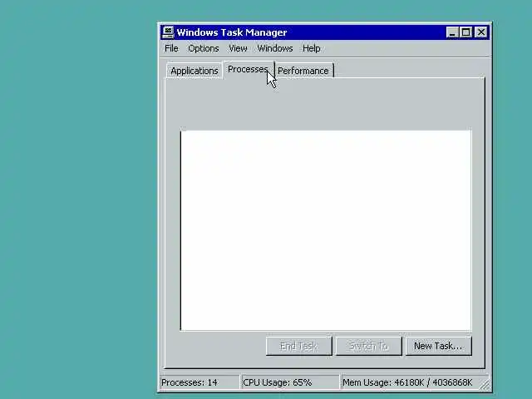Open the View menu
The height and width of the screenshot is (399, 532).
pos(238,48)
